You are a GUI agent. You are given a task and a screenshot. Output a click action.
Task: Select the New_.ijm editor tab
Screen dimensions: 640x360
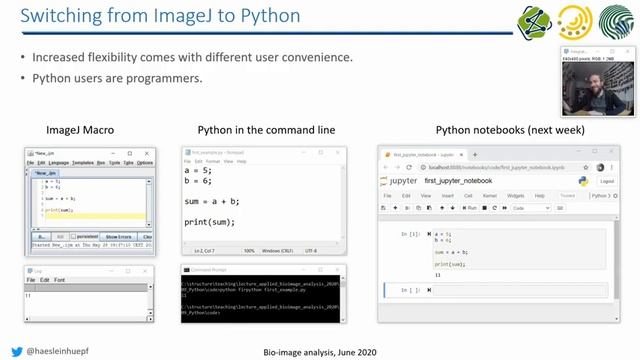click(x=45, y=173)
